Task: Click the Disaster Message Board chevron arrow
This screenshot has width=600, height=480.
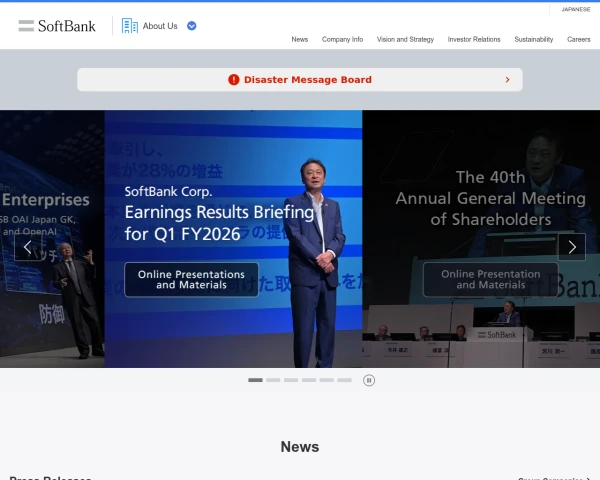Action: point(507,80)
